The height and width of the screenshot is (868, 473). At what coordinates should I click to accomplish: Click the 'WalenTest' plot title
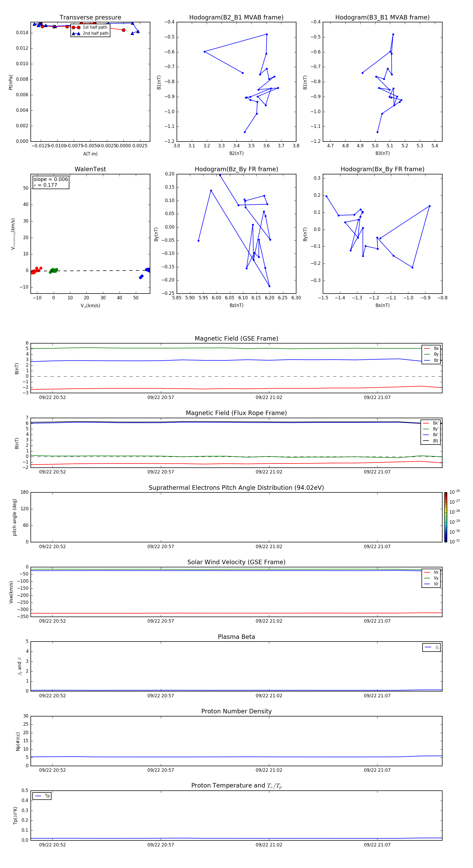coord(90,169)
